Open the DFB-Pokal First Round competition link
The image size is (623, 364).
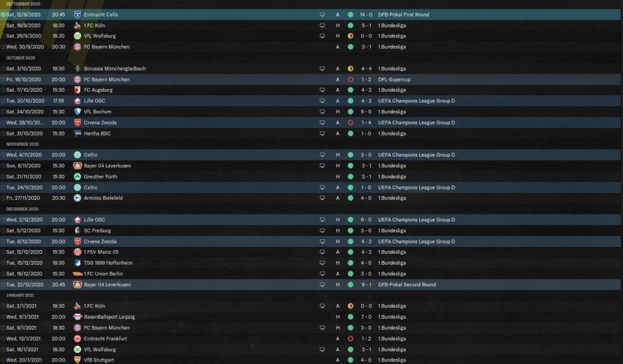tap(403, 14)
